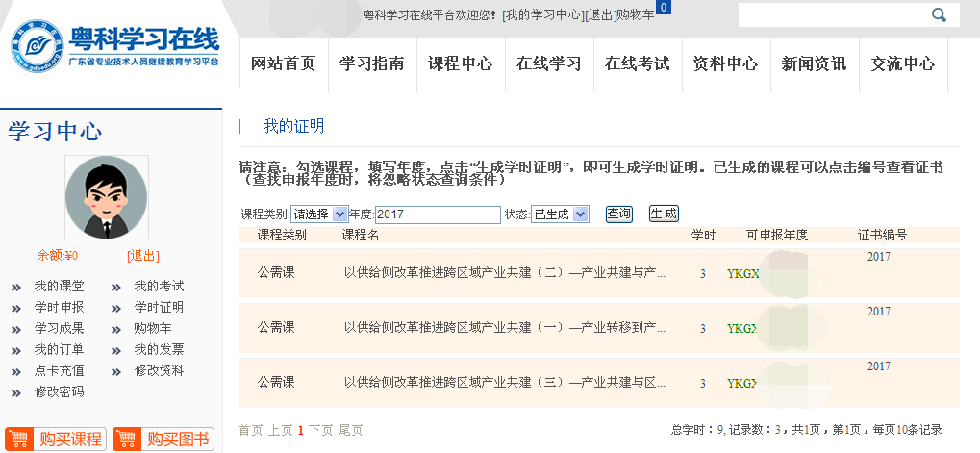This screenshot has width=980, height=453.
Task: Click the search magnifier icon
Action: (939, 14)
